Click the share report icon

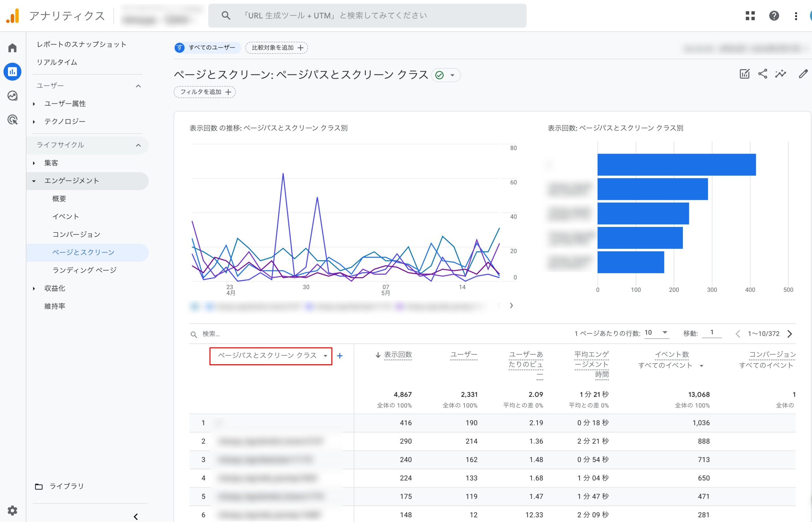[763, 74]
